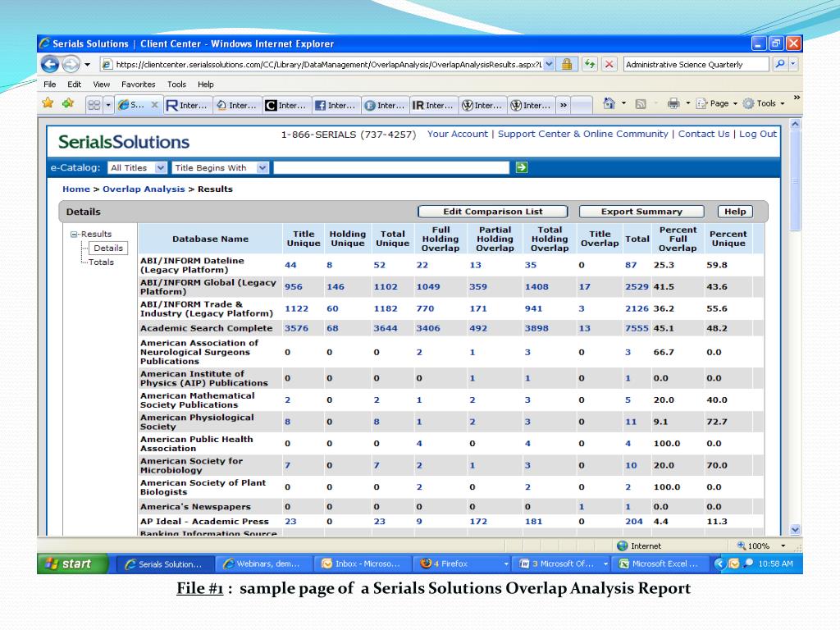
Task: Collapse the Results tree node
Action: (74, 234)
